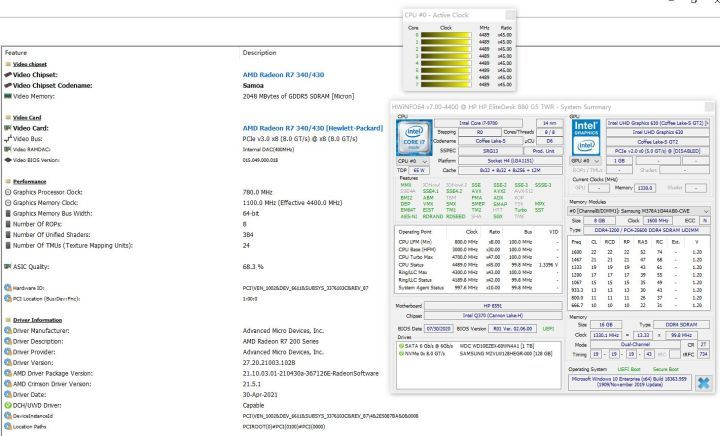Click the Socket H4 (LGA1151) platform field
Screen dimensions: 720x436
[510, 161]
